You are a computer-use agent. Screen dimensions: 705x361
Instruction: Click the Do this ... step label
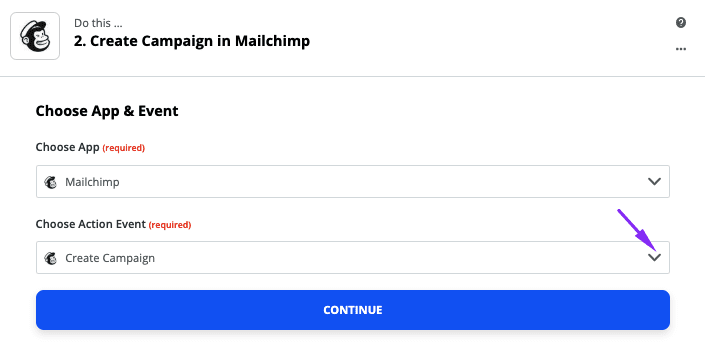point(98,23)
